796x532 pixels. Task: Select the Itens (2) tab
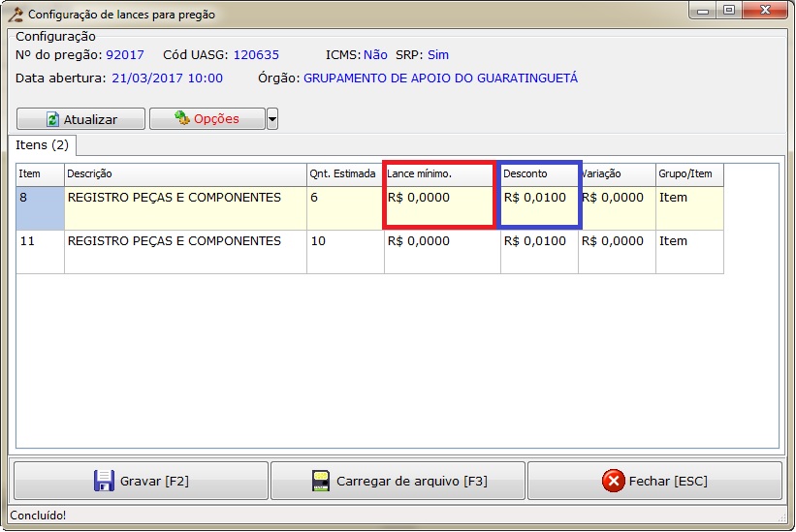pos(42,145)
